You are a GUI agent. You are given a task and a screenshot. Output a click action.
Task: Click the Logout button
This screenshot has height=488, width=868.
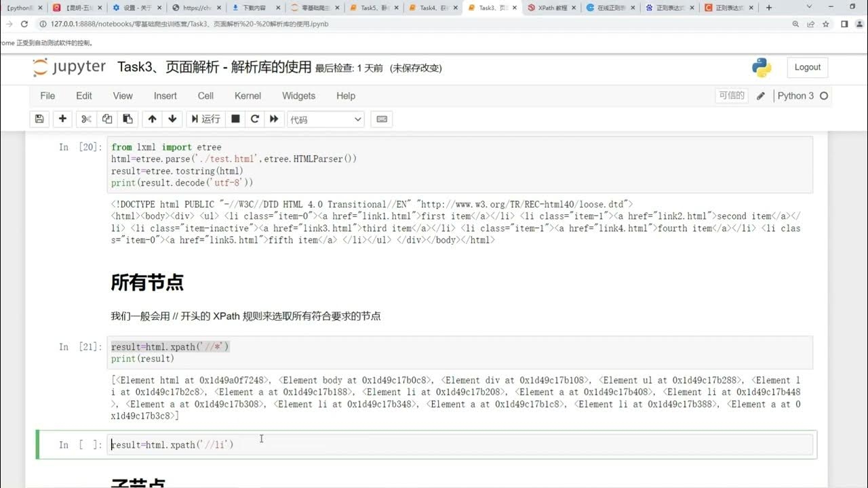tap(807, 67)
